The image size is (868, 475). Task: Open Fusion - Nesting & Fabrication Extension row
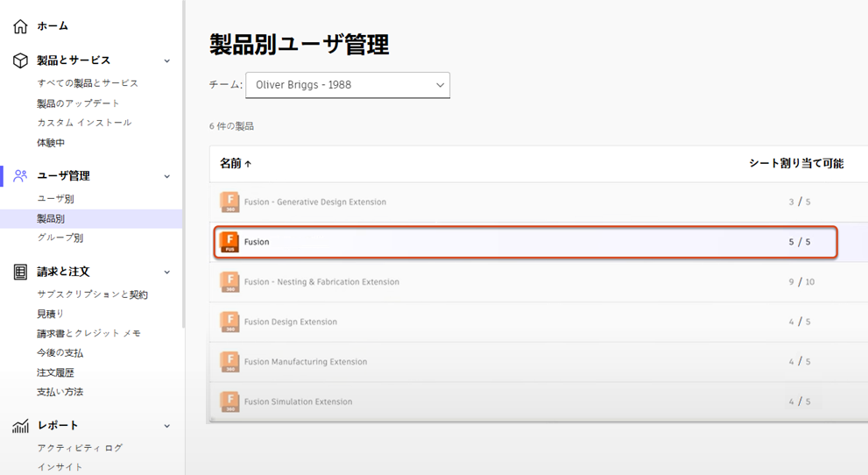pyautogui.click(x=538, y=282)
